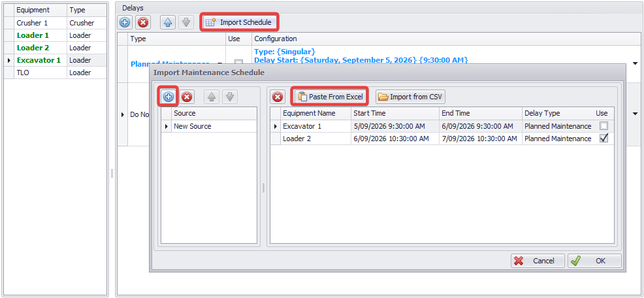The image size is (644, 298).
Task: Click the Configuration column header
Action: 447,39
